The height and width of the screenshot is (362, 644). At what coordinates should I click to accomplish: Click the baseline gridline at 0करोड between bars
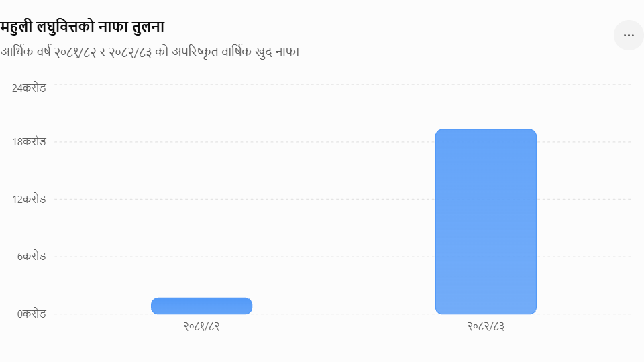click(x=343, y=314)
